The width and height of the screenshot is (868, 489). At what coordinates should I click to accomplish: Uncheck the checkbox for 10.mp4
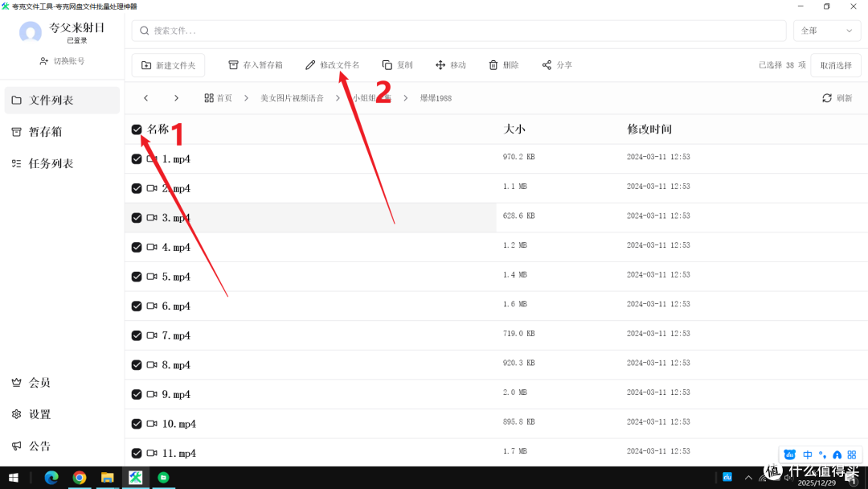[137, 424]
